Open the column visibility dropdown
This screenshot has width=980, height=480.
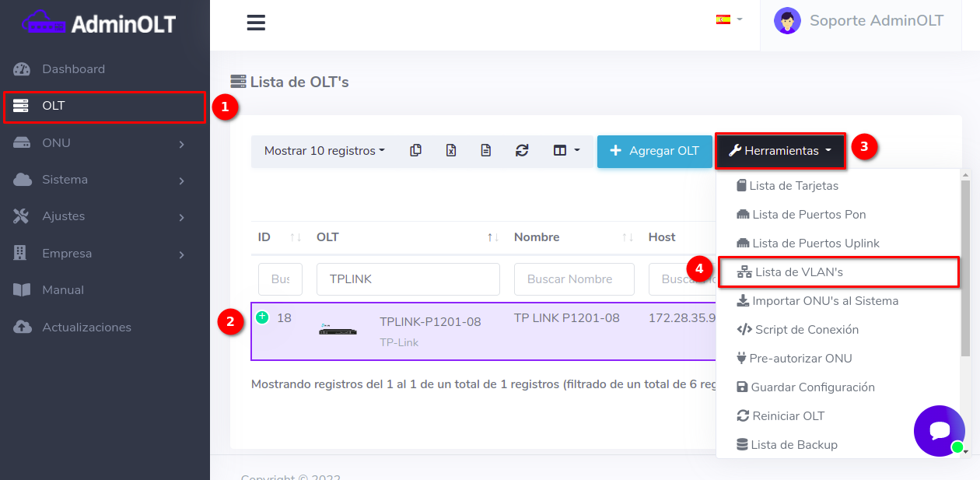point(566,151)
